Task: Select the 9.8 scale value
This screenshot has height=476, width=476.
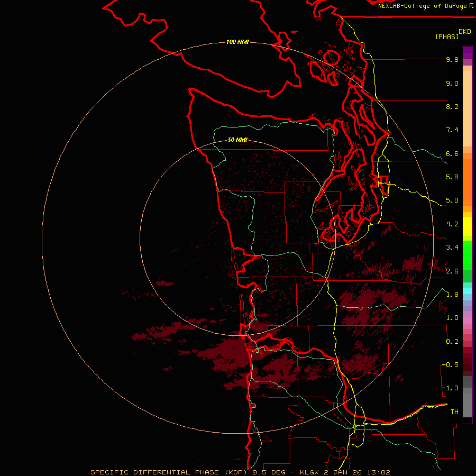Action: click(452, 59)
